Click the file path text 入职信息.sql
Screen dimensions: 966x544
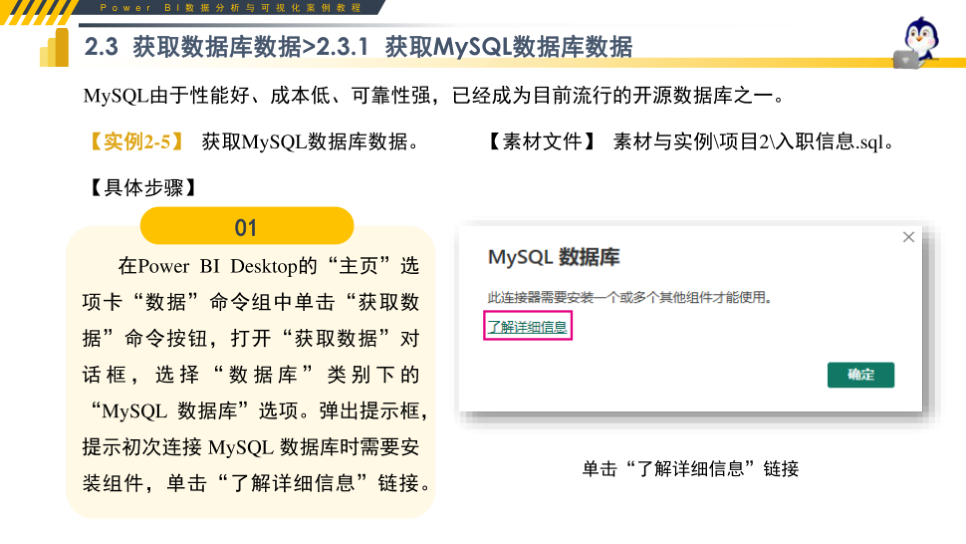(829, 142)
